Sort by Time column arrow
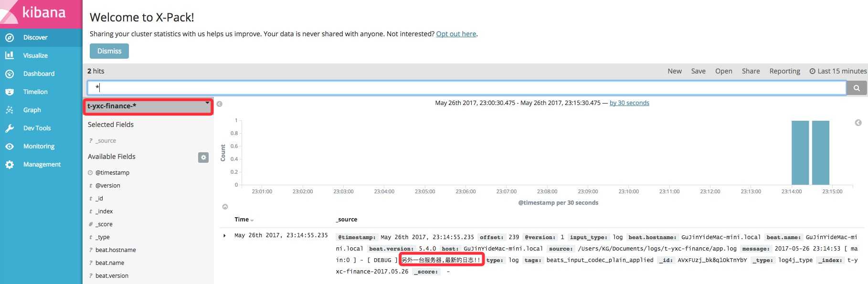Image resolution: width=868 pixels, height=284 pixels. (252, 220)
